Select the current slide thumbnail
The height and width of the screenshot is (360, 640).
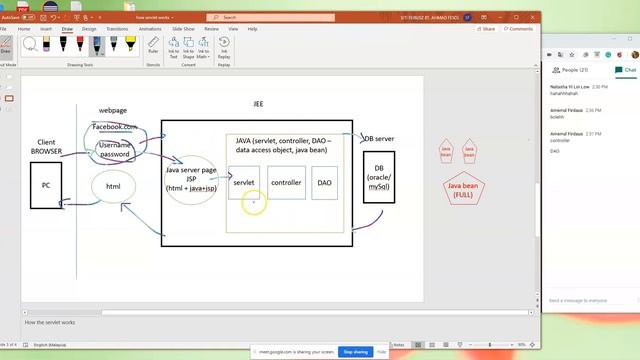(9, 98)
